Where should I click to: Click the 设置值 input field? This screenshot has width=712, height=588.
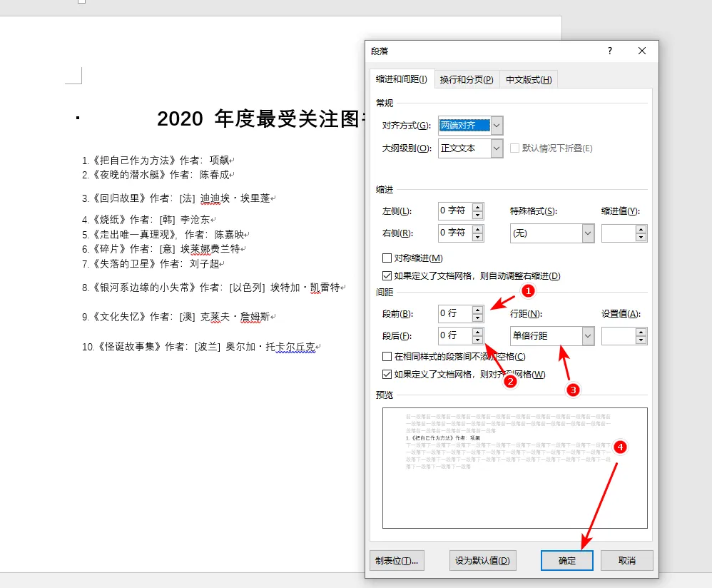coord(619,336)
